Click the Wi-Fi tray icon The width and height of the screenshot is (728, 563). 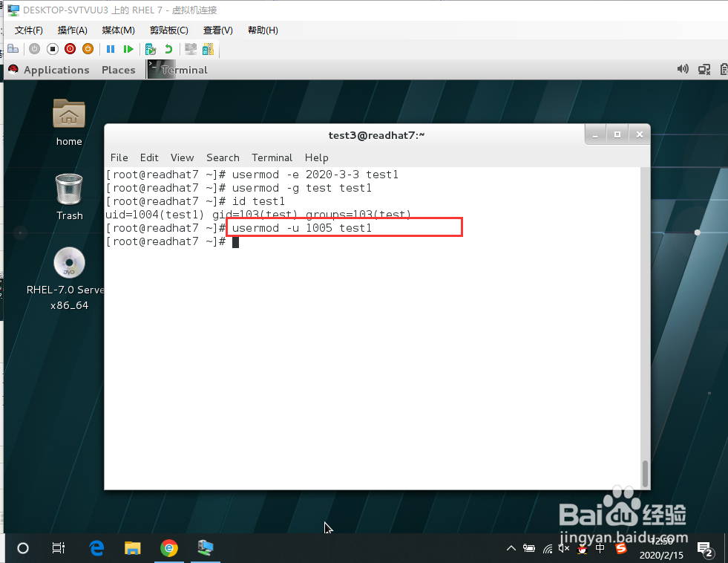click(548, 549)
